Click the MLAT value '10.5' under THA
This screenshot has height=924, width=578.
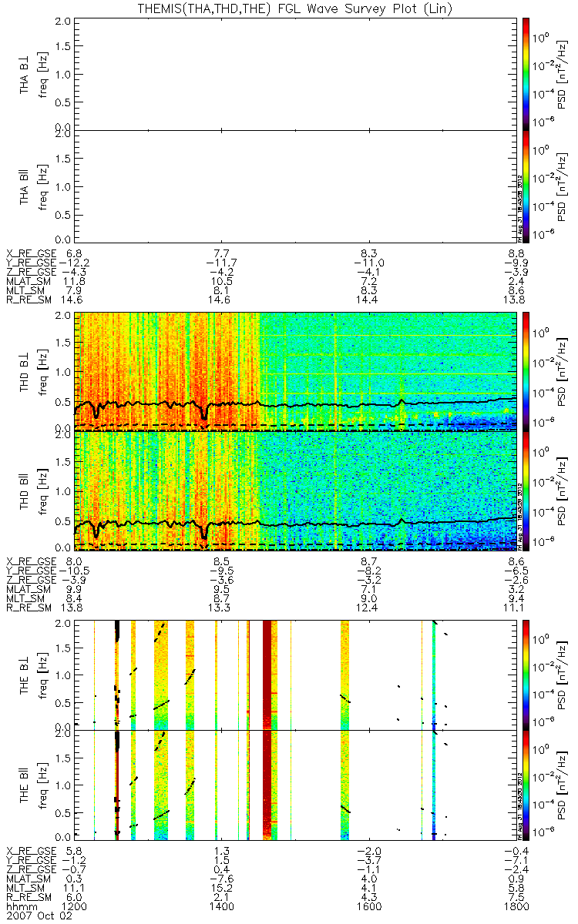[x=221, y=283]
